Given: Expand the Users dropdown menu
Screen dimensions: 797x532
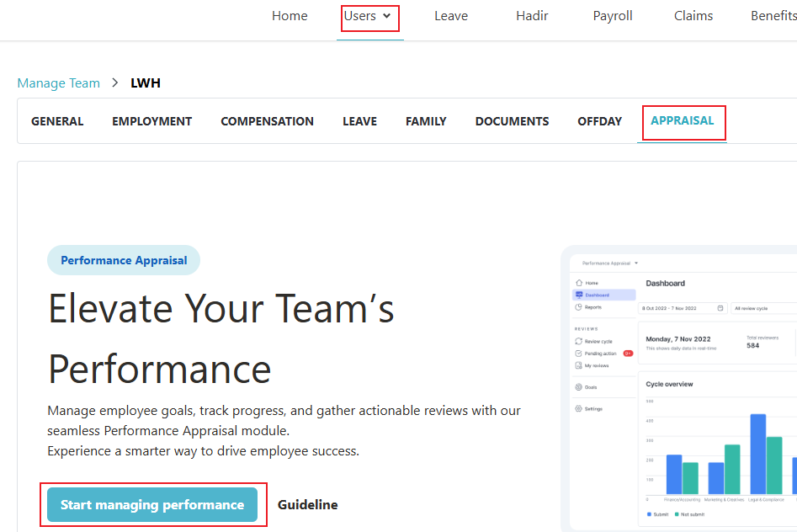Looking at the screenshot, I should pyautogui.click(x=369, y=16).
